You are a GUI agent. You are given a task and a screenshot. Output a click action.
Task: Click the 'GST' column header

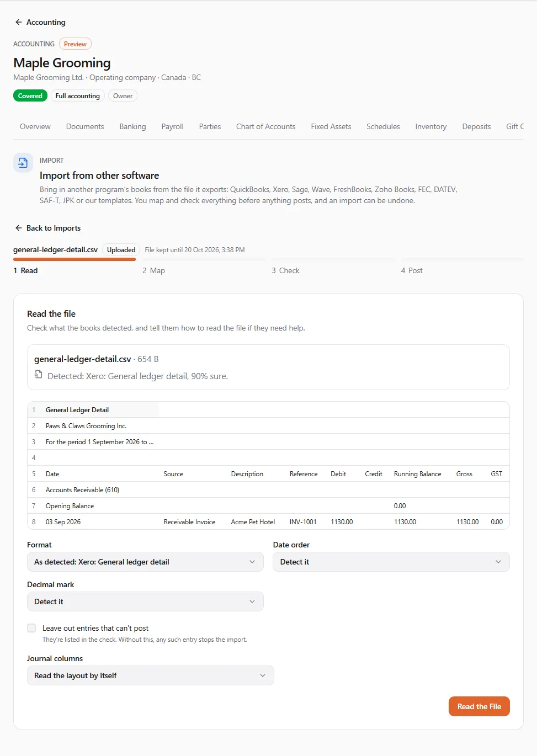click(x=497, y=473)
